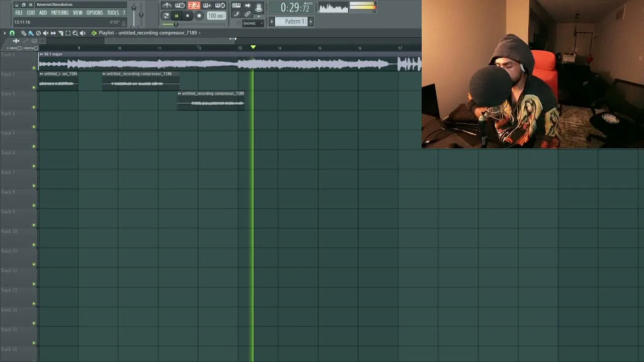644x362 pixels.
Task: Mute Track 1 with green dot
Action: tap(34, 68)
